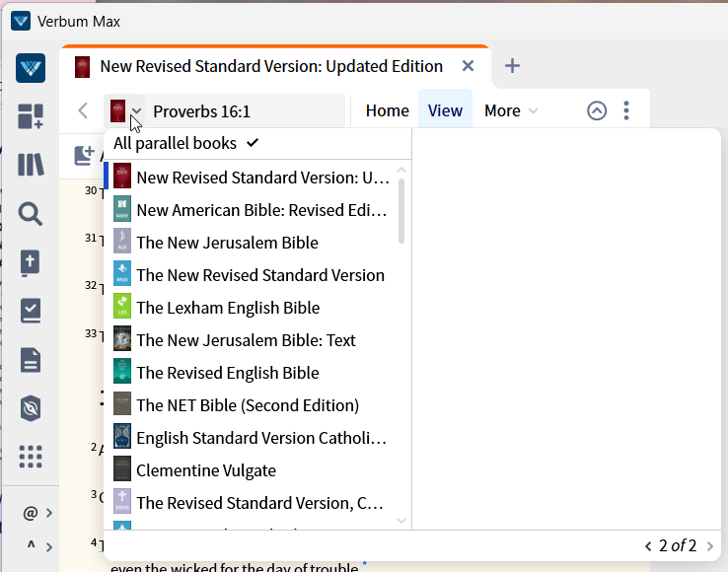This screenshot has height=572, width=728.
Task: Close the New Revised Standard Version tab
Action: point(468,66)
